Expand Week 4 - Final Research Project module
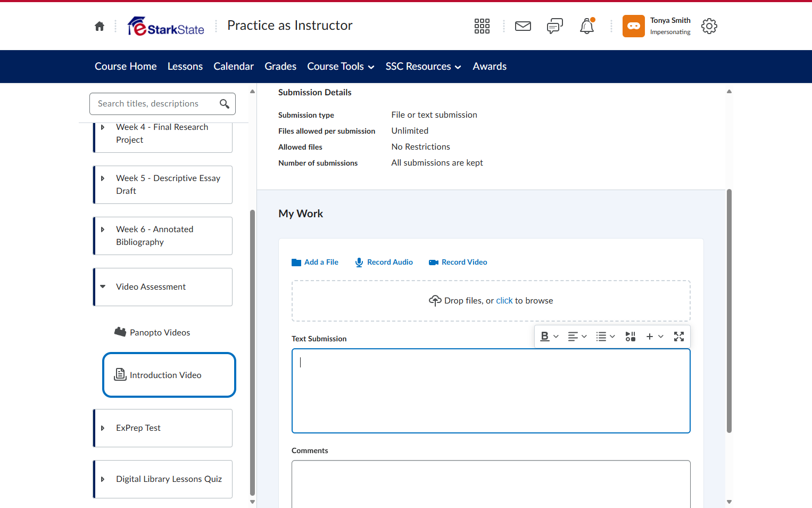 pyautogui.click(x=103, y=127)
